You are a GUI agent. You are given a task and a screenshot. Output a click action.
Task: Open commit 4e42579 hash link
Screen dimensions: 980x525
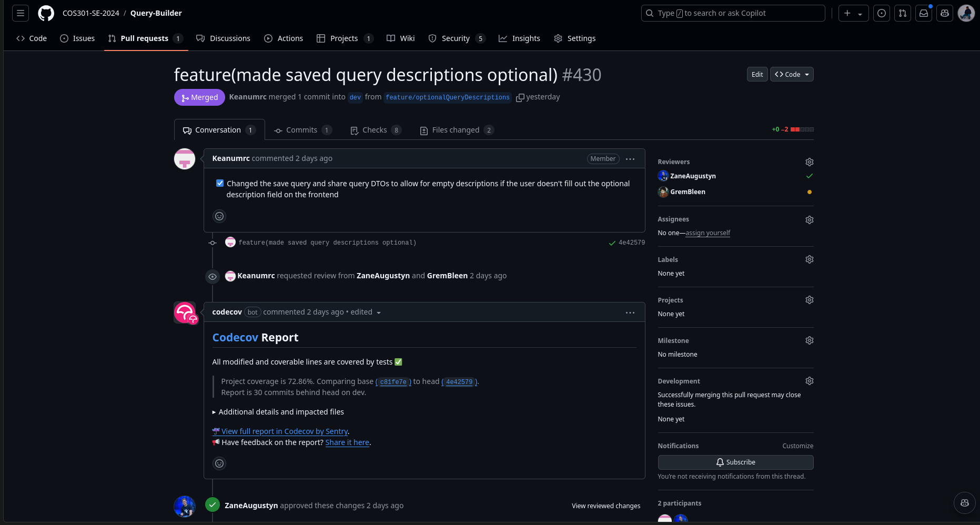[632, 243]
